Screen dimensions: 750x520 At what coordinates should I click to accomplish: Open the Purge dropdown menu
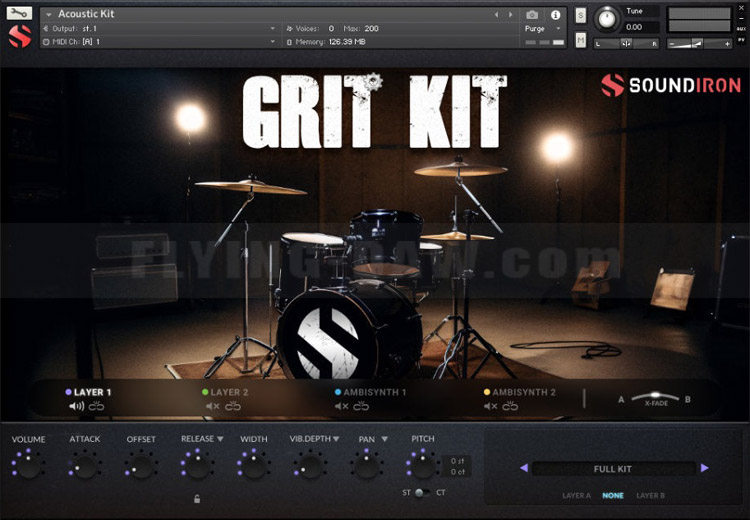542,29
